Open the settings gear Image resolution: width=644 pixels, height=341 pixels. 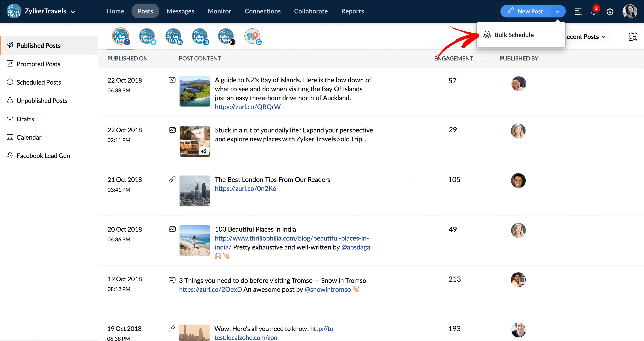coord(610,12)
